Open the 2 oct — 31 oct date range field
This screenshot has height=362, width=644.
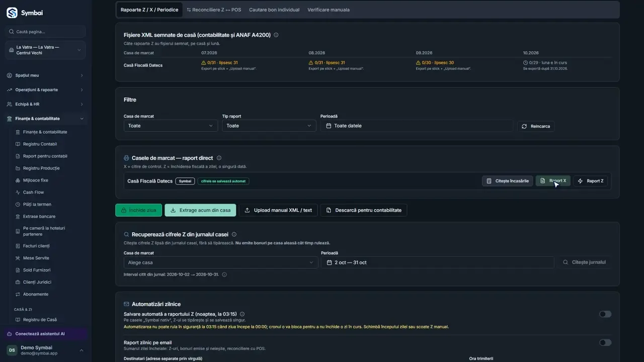pos(437,262)
